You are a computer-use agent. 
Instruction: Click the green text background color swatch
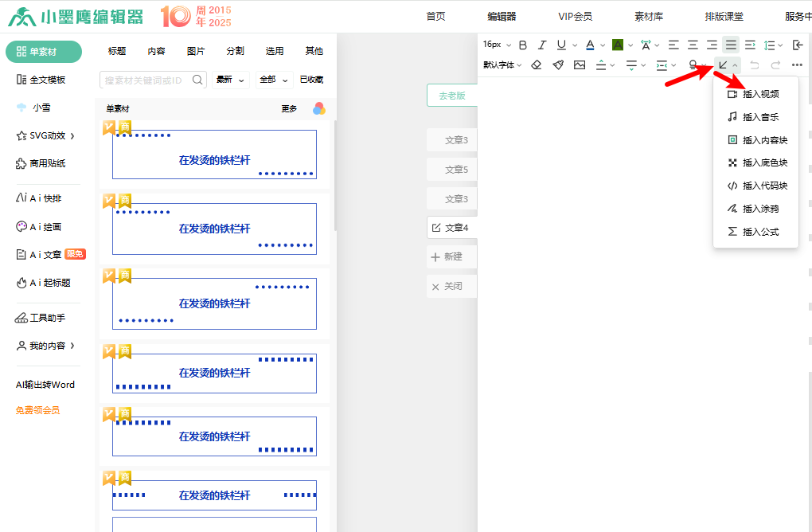pyautogui.click(x=618, y=45)
